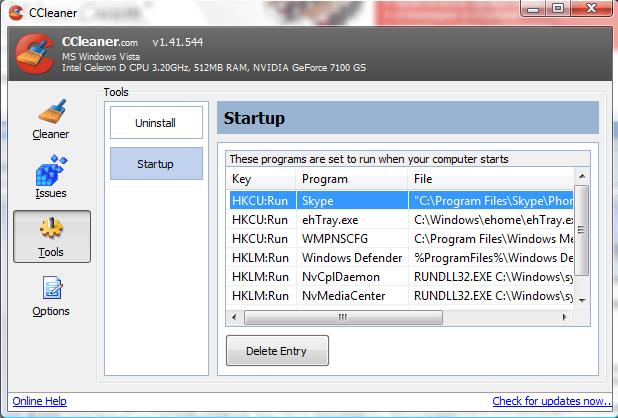Image resolution: width=618 pixels, height=418 pixels.
Task: Click the vertical scrollbar up arrow
Action: 582,176
